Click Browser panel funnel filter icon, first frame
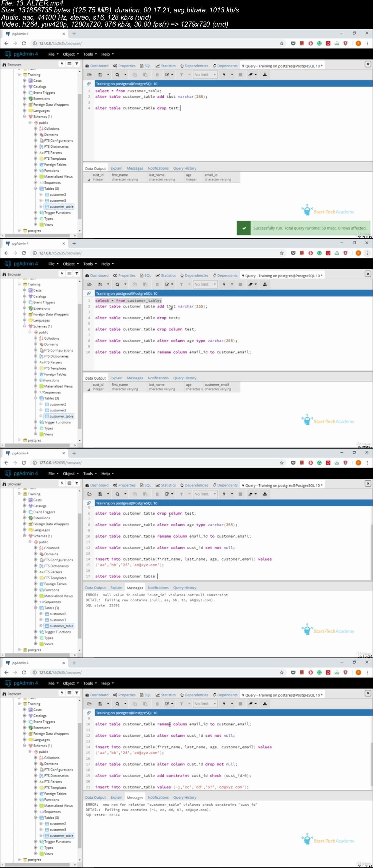This screenshot has width=373, height=868. point(77,64)
